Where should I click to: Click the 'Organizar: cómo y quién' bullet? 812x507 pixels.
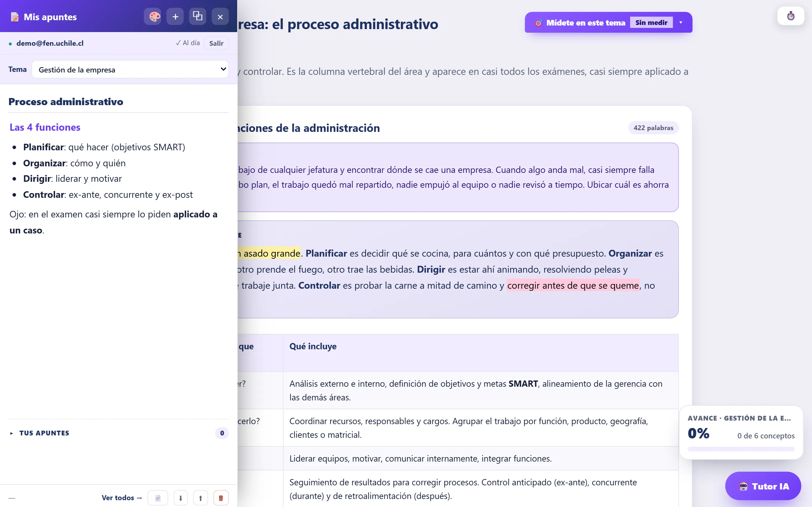[74, 163]
